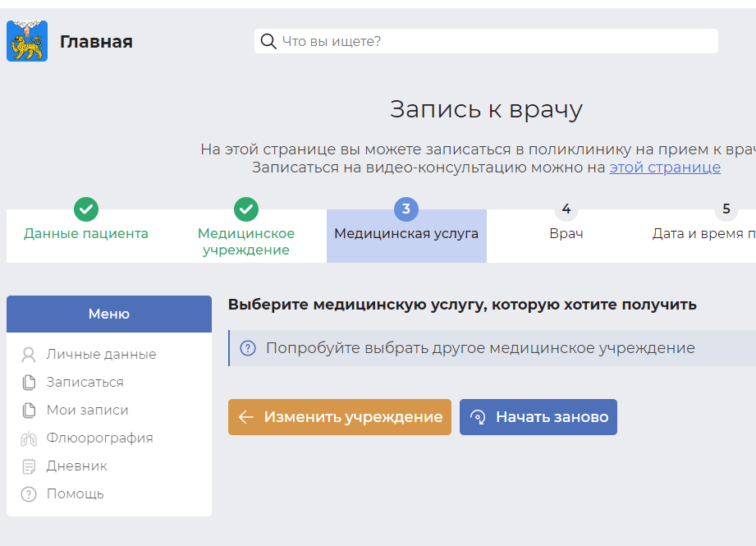Screen dimensions: 756x546
Task: Click the magnifier icon in the search bar
Action: pos(268,40)
